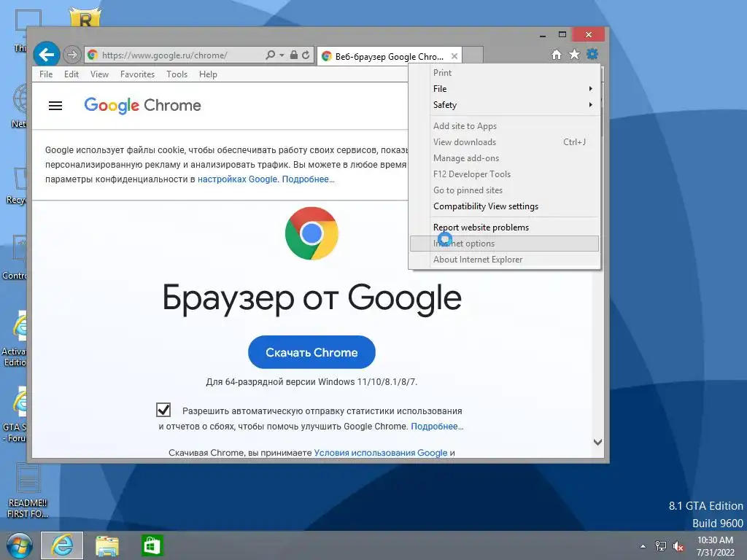Viewport: 747px width, 560px height.
Task: Click the scroll down arrow of the page
Action: (x=597, y=442)
